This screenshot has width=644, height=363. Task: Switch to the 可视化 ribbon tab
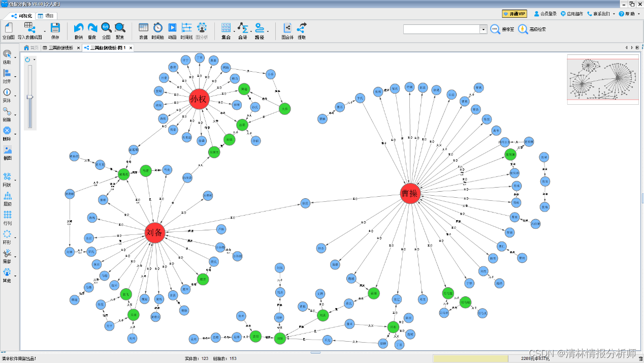click(22, 16)
